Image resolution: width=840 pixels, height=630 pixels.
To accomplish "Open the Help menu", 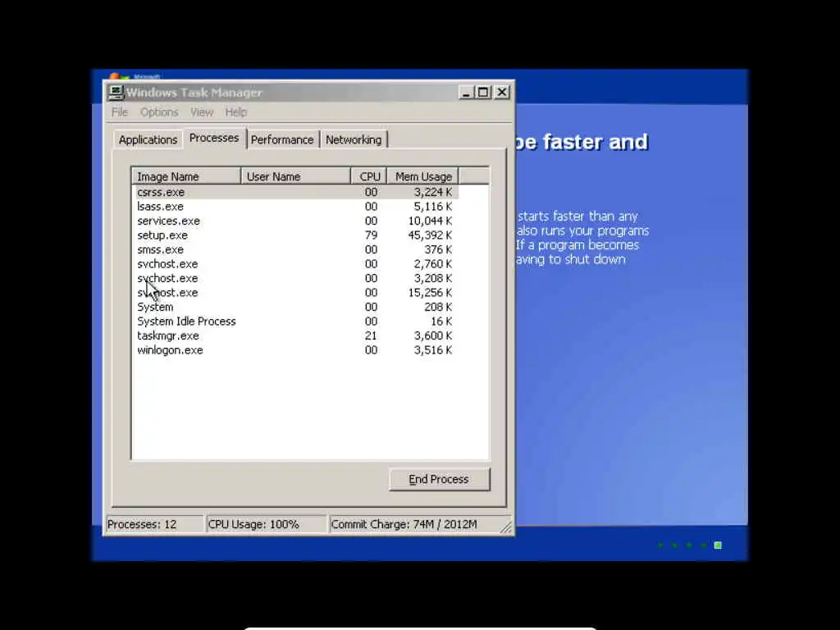I will click(x=235, y=112).
